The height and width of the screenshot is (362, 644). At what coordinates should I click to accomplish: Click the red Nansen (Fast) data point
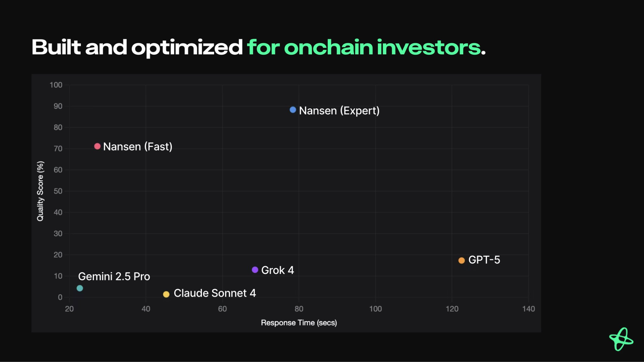[97, 146]
